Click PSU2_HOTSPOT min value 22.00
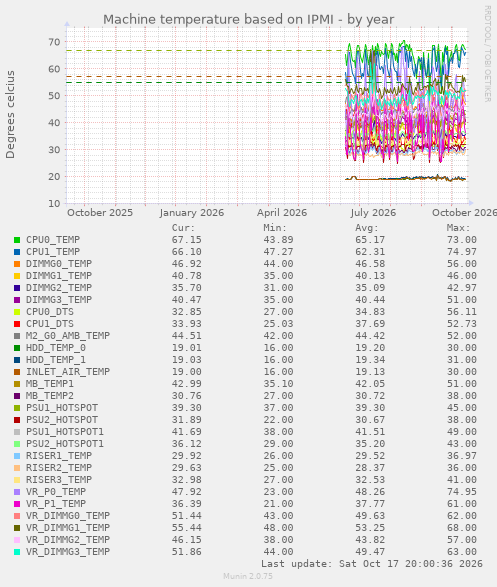Viewport: 497px width, 587px height. (x=278, y=420)
